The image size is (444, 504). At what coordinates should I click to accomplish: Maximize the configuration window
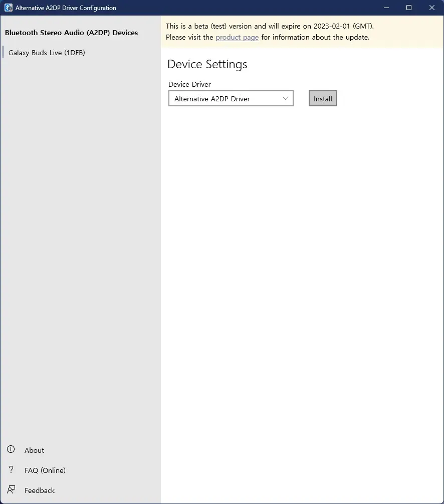[x=409, y=8]
